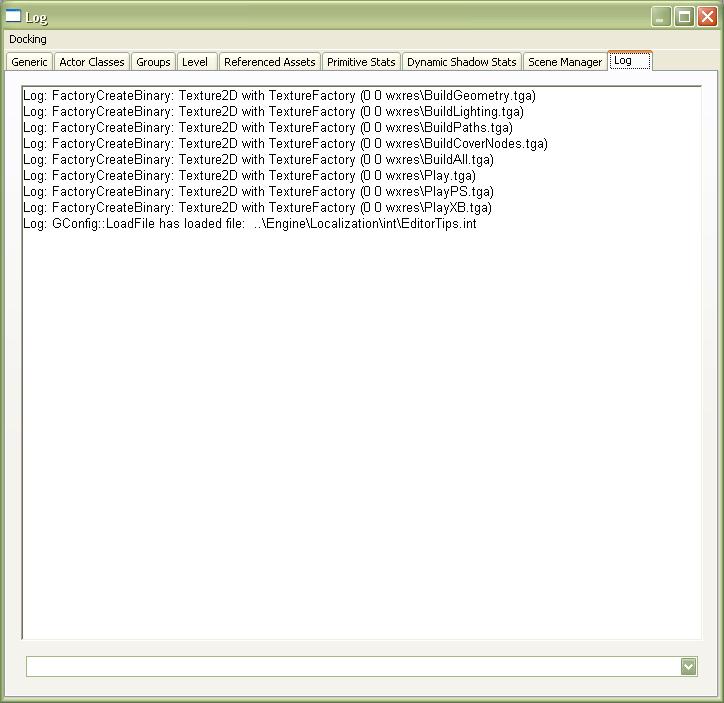Click the Log window title bar icon
This screenshot has width=724, height=703.
pos(13,16)
